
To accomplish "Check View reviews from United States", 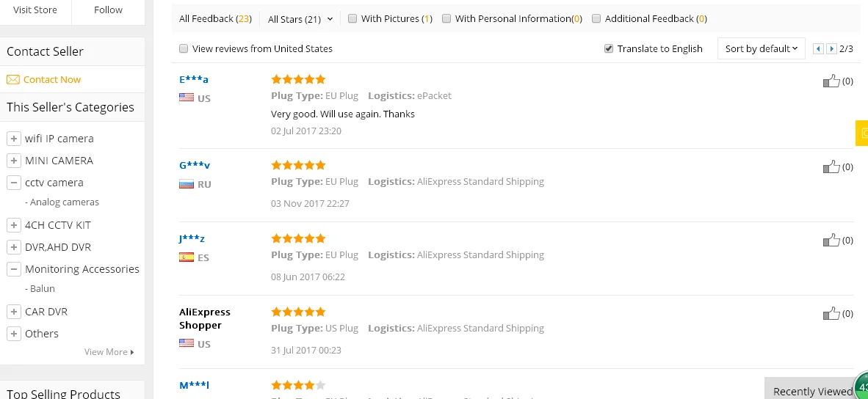I will [x=184, y=48].
